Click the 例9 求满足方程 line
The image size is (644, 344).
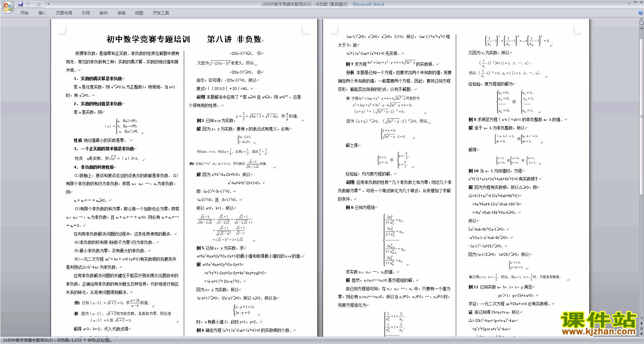coord(515,119)
